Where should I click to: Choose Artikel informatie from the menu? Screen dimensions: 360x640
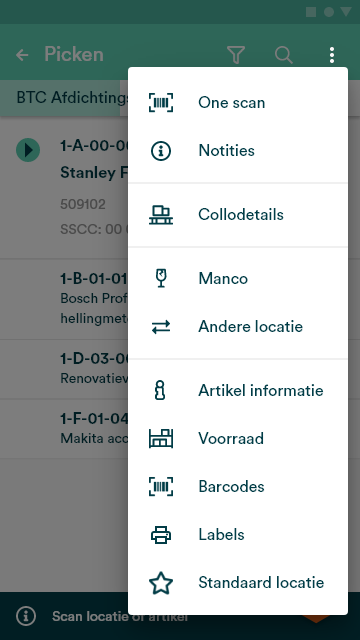(238, 391)
